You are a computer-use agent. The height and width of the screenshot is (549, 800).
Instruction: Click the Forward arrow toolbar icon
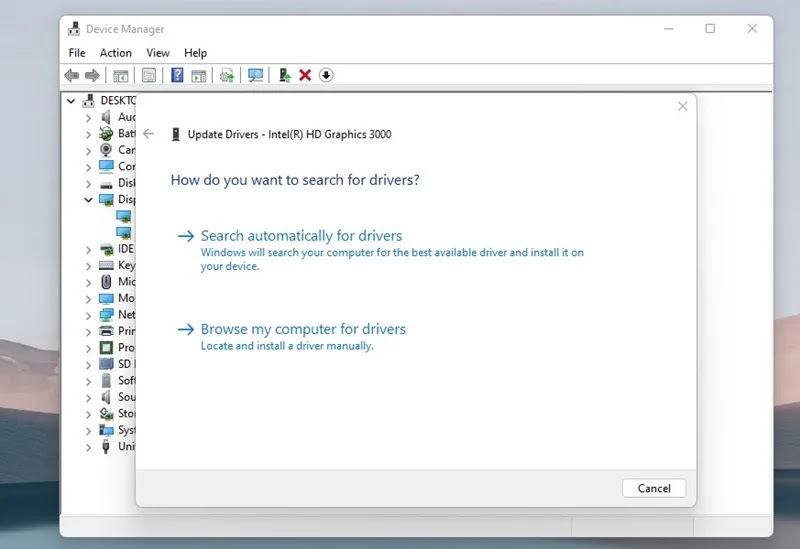point(92,76)
